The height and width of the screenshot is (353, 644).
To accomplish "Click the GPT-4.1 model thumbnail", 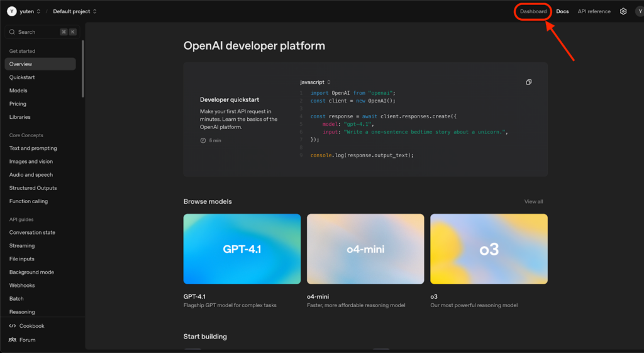I will point(242,249).
